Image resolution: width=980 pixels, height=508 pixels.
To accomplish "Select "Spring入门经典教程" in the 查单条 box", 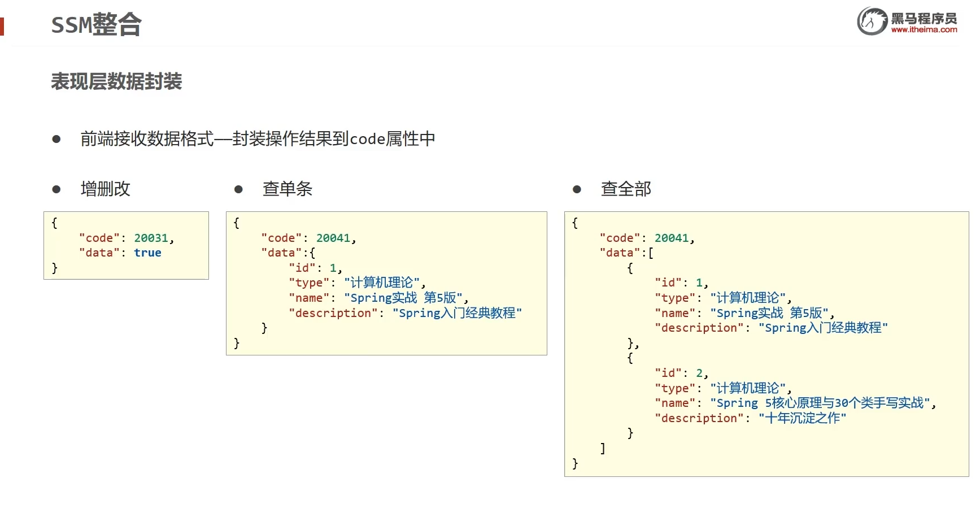I will pos(457,313).
